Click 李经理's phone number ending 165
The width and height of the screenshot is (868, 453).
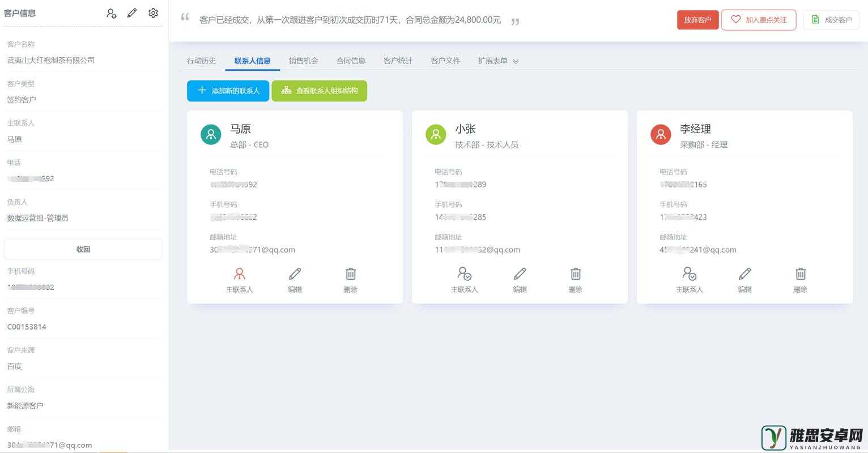pos(683,184)
